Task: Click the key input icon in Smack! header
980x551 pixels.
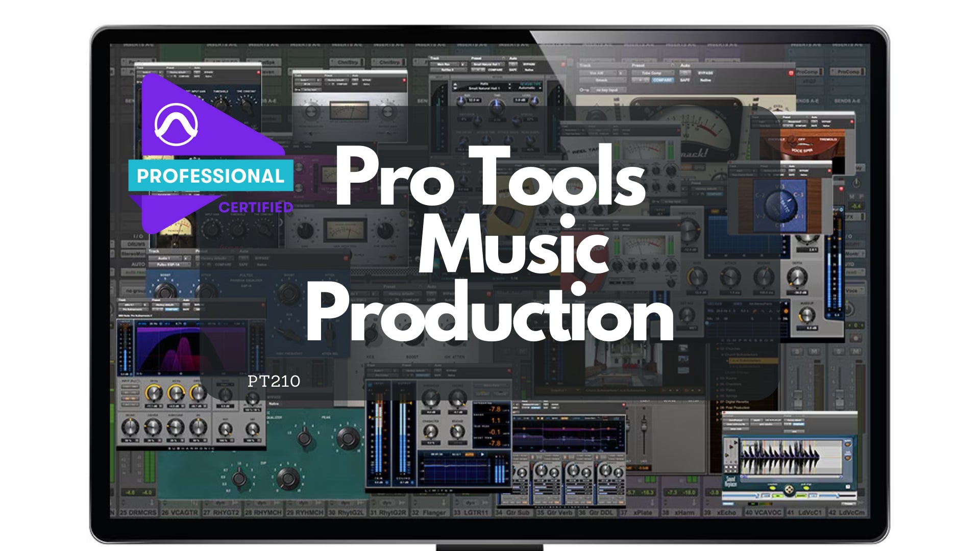Action: 584,90
